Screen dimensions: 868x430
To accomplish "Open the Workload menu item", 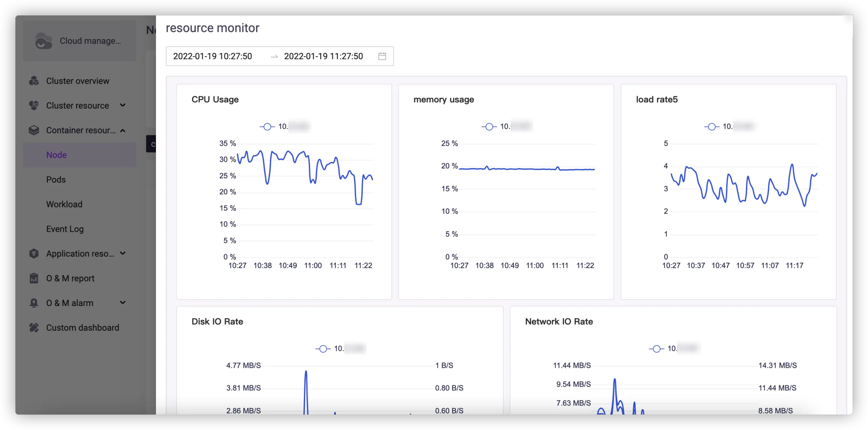I will 64,204.
